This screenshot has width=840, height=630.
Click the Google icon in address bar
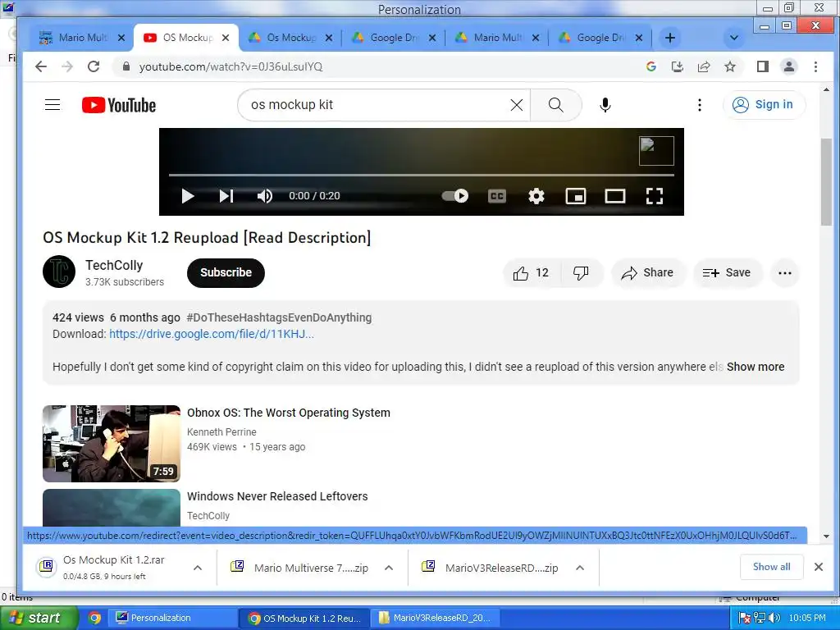click(x=651, y=66)
